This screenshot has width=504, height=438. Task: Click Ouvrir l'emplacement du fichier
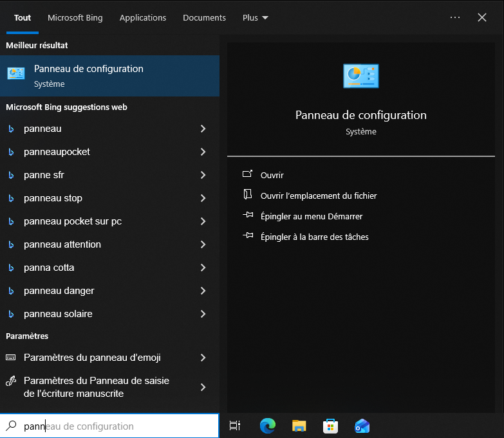319,196
